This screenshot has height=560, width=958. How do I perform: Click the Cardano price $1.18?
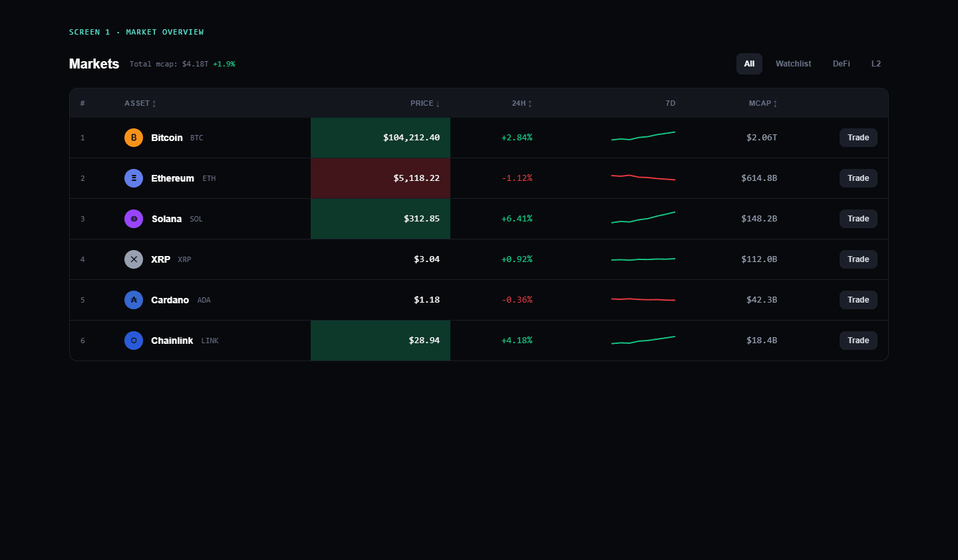(426, 300)
